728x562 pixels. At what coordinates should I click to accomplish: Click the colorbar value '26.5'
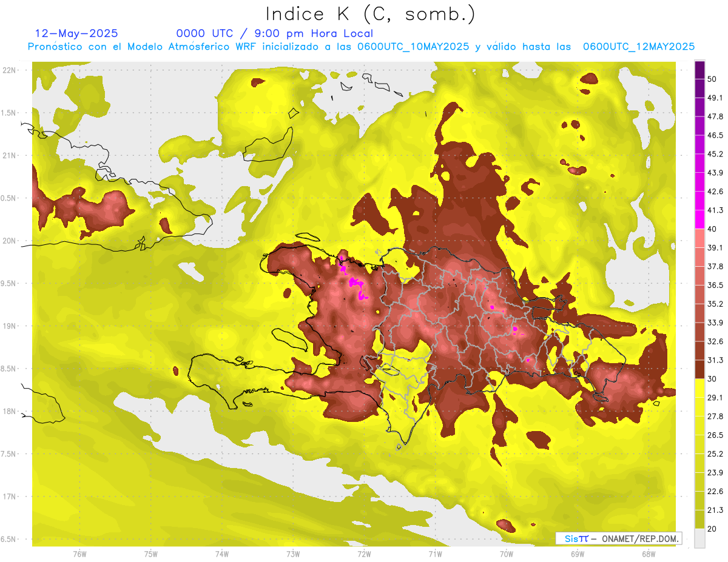tap(716, 435)
